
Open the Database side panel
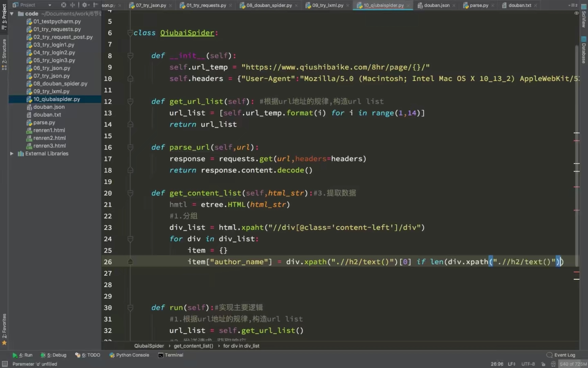click(x=584, y=50)
